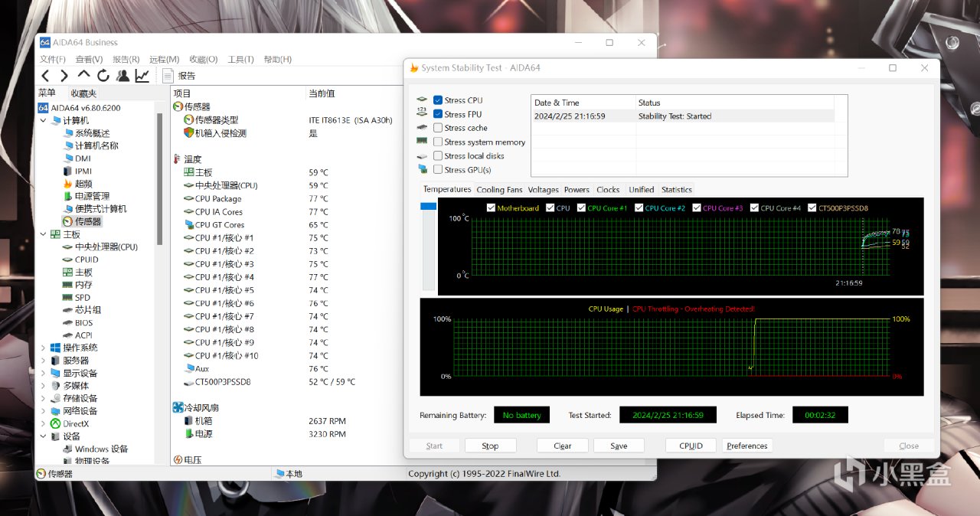Click the Save button
Screen dimensions: 980x516
point(619,446)
